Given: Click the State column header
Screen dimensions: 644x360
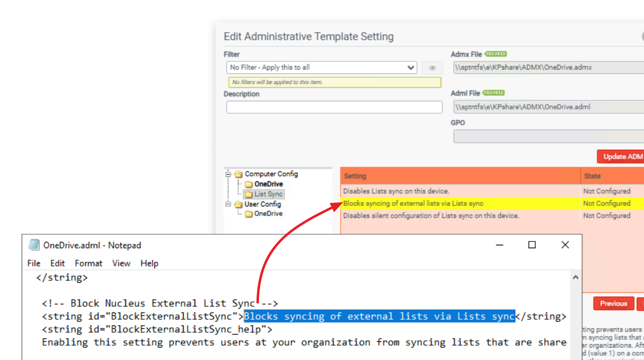Looking at the screenshot, I should click(612, 176).
